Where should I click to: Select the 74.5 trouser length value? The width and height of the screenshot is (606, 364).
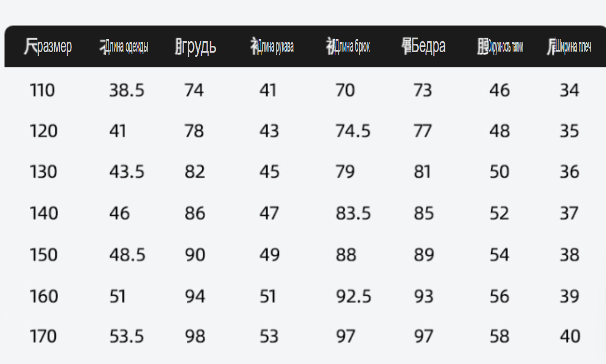tap(353, 131)
